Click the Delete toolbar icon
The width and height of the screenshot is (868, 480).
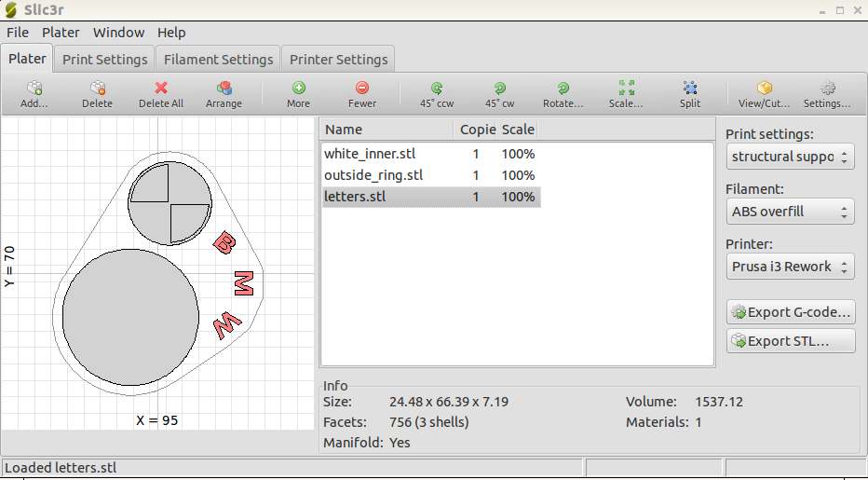98,88
